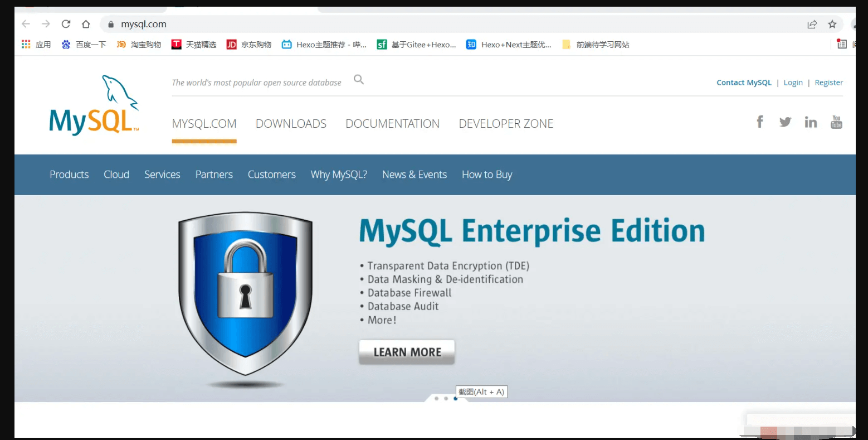Viewport: 868px width, 440px height.
Task: Open the Products menu
Action: [x=69, y=175]
